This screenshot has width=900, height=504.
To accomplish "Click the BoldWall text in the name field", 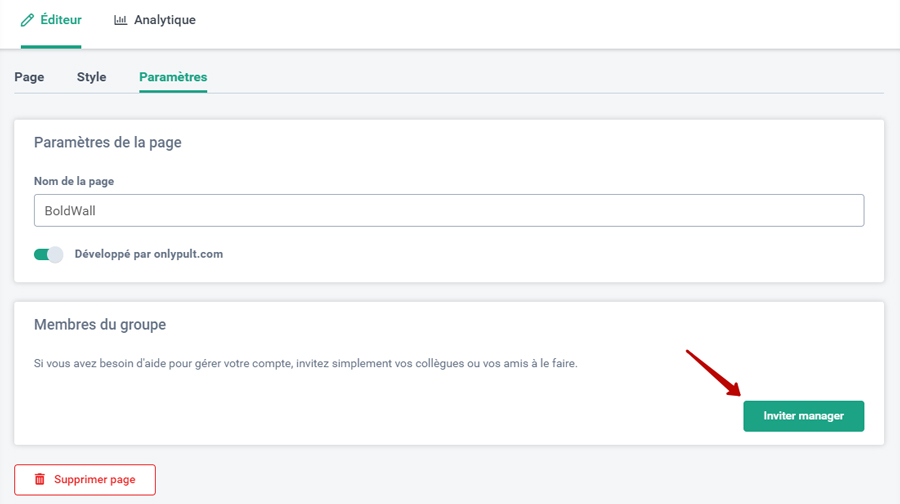I will point(70,211).
